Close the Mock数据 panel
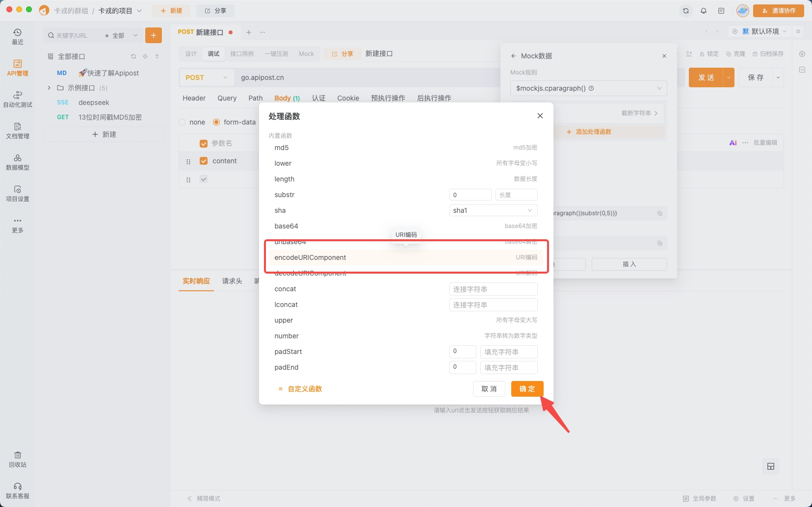812x507 pixels. 664,56
